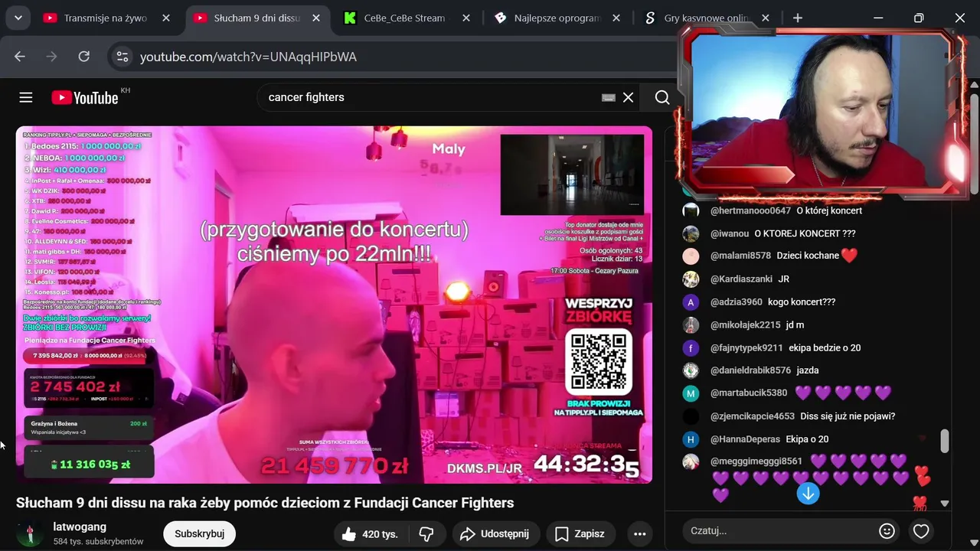Viewport: 980px width, 551px height.
Task: Open the chat emoji picker
Action: [887, 530]
